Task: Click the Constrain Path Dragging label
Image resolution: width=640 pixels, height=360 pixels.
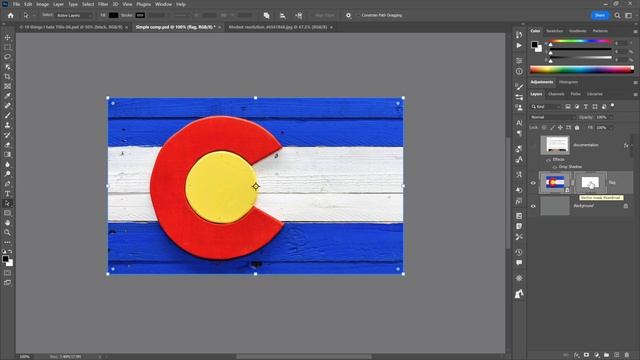Action: click(382, 16)
